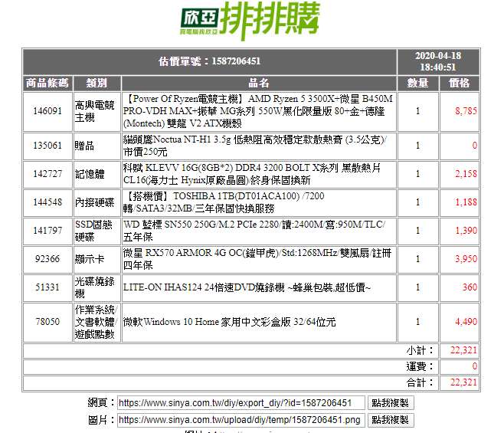Click the 網頁 URL input field
The width and height of the screenshot is (504, 433).
click(241, 403)
